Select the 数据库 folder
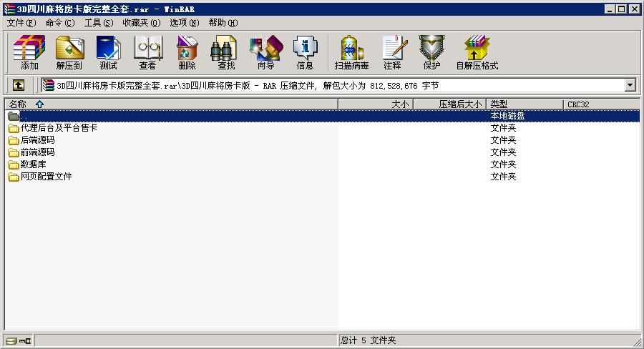Viewport: 644px width, 349px height. click(x=34, y=164)
